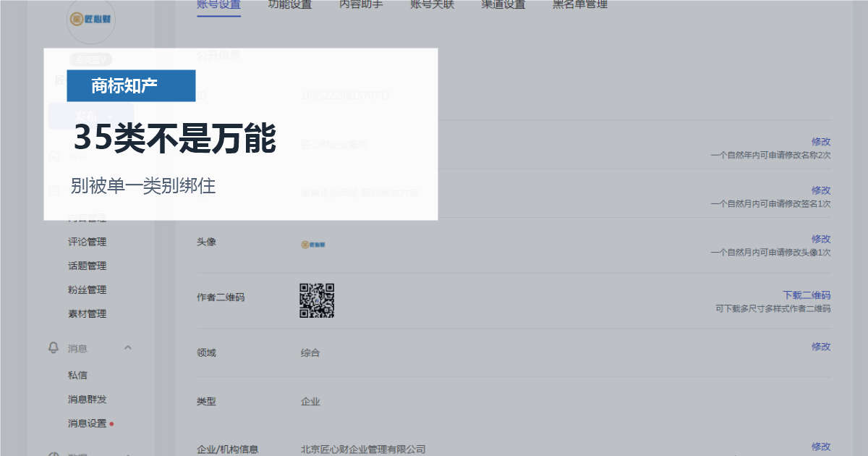Click the author QR code image

point(317,300)
